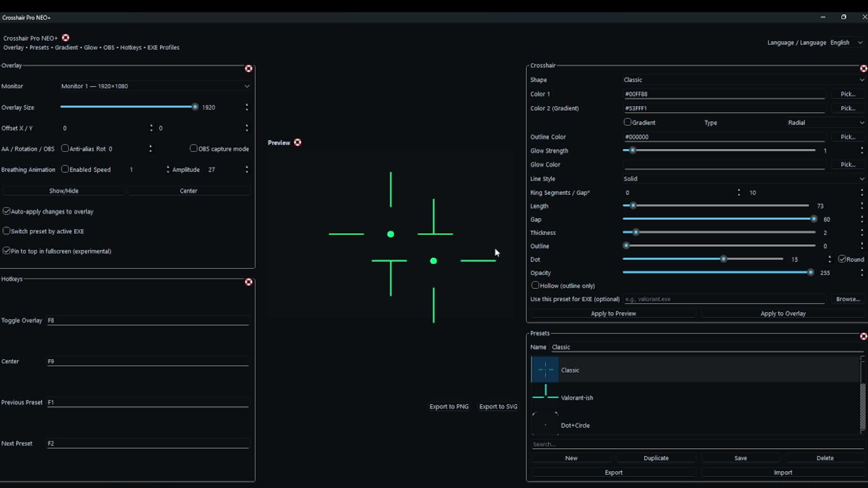
Task: Click Export to PNG button
Action: coord(449,406)
